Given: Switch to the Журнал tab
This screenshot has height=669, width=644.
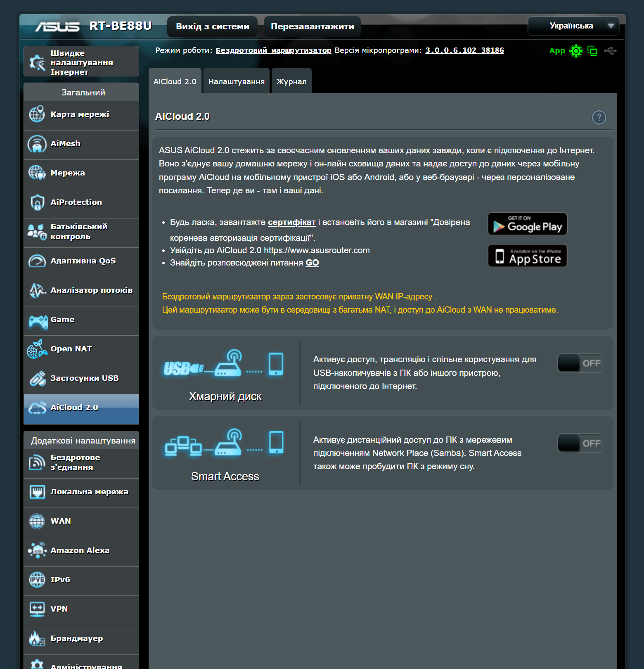Looking at the screenshot, I should click(291, 81).
